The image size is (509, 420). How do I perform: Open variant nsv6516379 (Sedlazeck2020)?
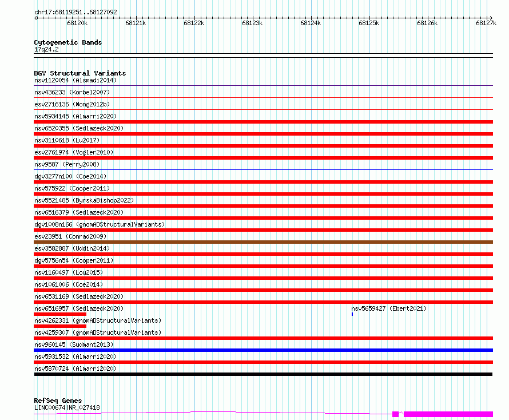(x=79, y=212)
